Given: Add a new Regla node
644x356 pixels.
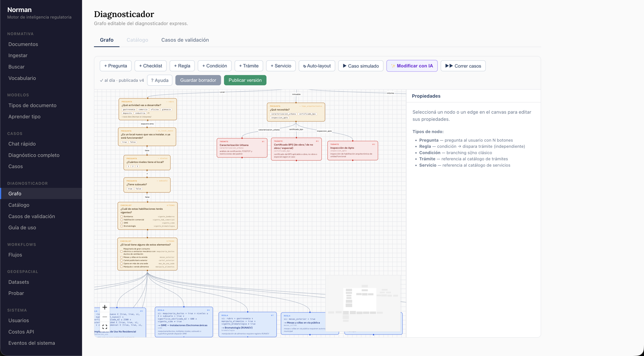Looking at the screenshot, I should tap(182, 66).
